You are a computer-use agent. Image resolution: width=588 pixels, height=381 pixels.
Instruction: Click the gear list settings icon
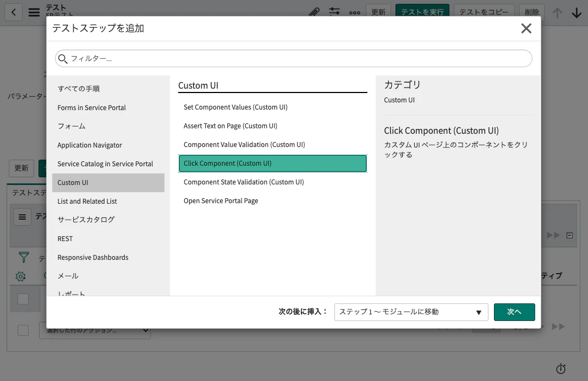[20, 276]
